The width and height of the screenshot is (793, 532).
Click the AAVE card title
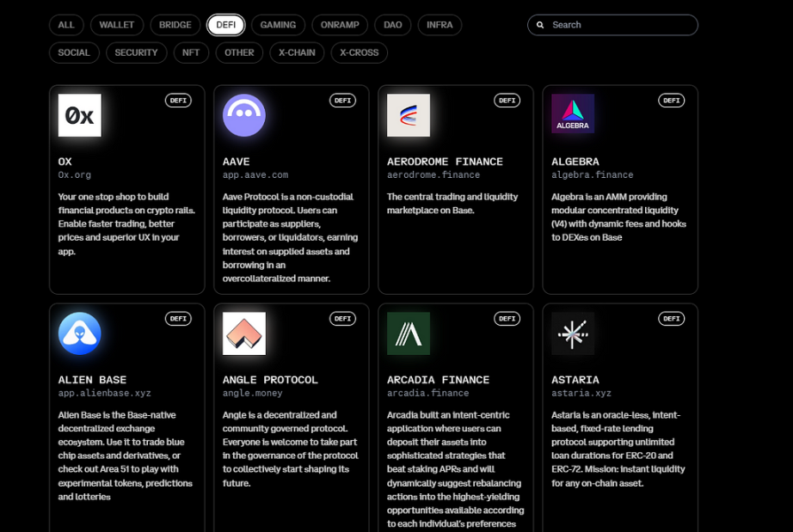(x=237, y=162)
